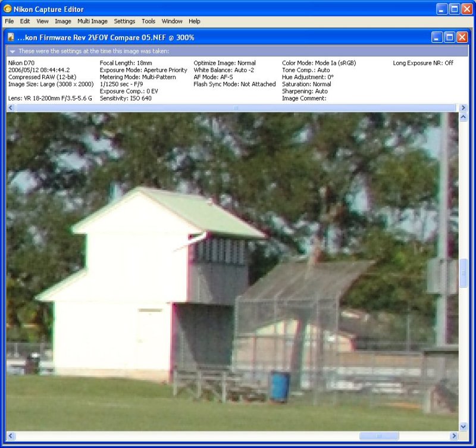This screenshot has height=448, width=476.
Task: Maximize the Nikon Capture Editor window
Action: (454, 9)
